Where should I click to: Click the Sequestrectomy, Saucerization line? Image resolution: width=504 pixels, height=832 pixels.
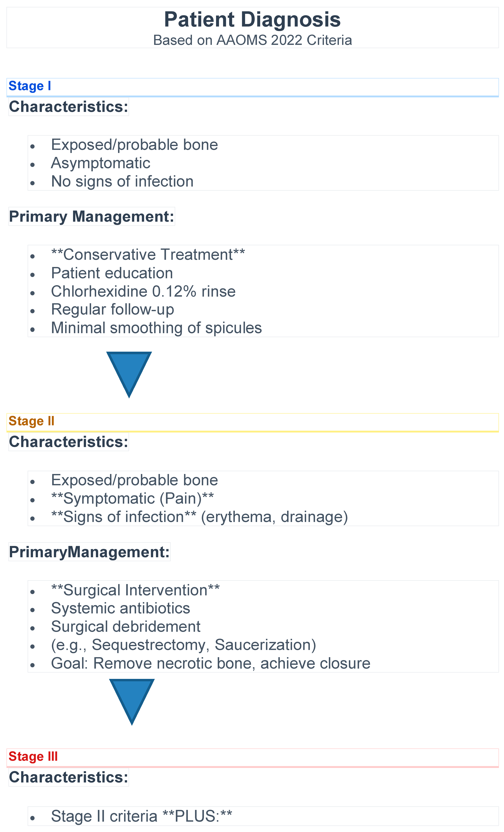pos(183,645)
